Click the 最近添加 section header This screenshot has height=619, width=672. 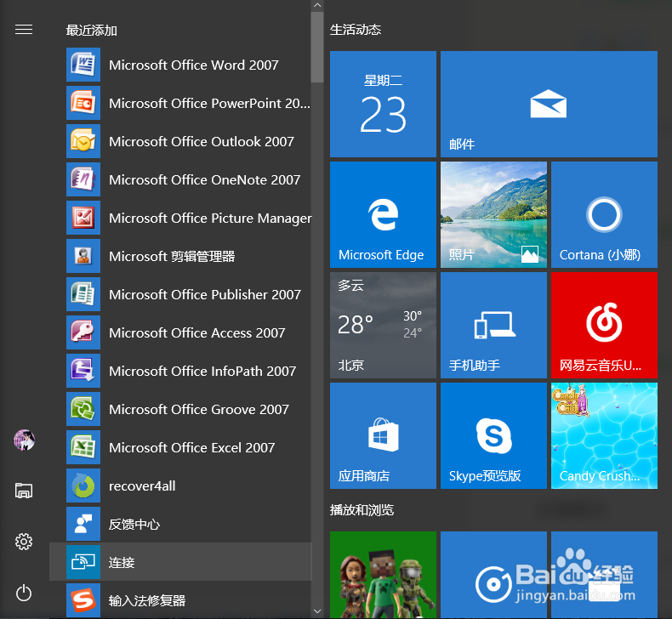(91, 31)
